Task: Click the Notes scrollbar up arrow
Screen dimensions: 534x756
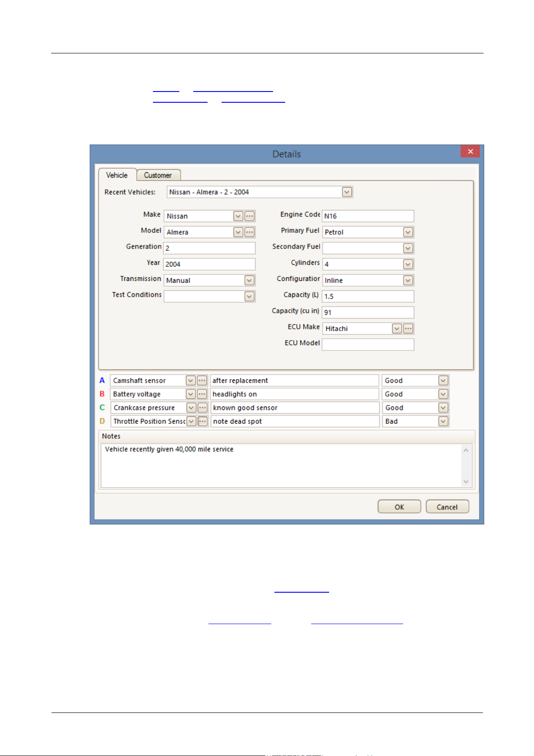Action: (466, 450)
